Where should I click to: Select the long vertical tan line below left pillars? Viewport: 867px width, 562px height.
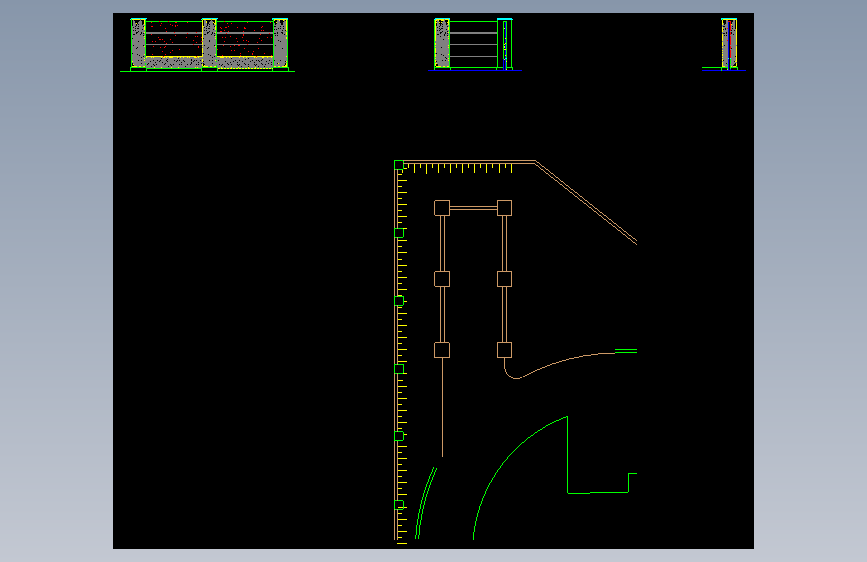442,407
